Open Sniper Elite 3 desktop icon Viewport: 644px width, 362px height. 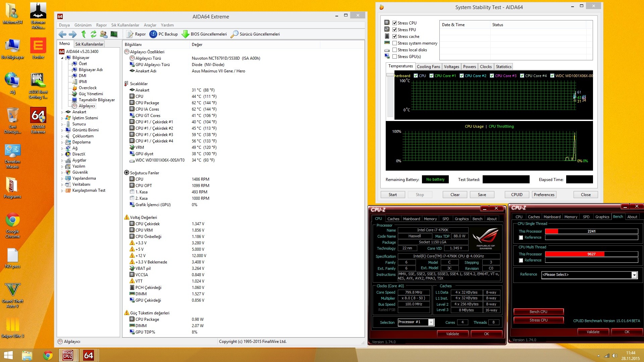click(x=12, y=327)
